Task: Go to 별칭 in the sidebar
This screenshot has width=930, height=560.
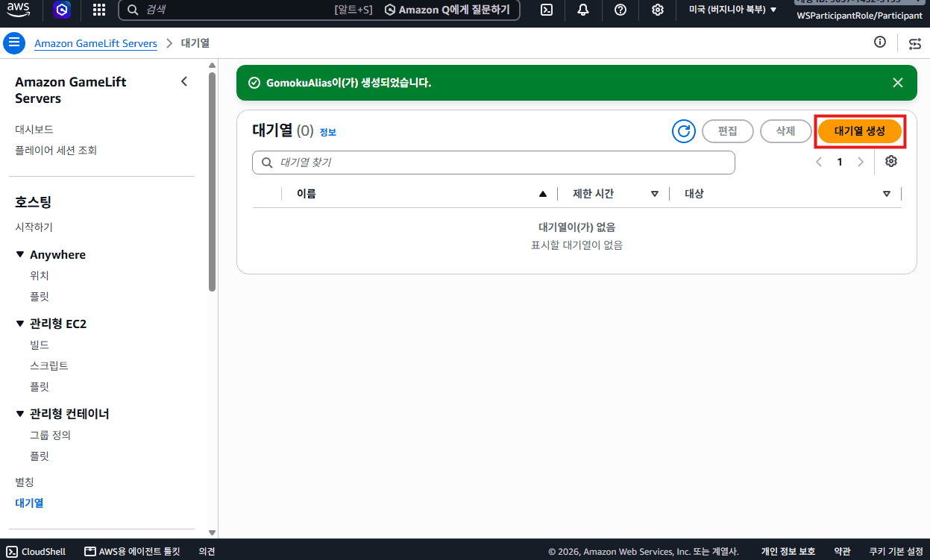Action: pos(25,482)
